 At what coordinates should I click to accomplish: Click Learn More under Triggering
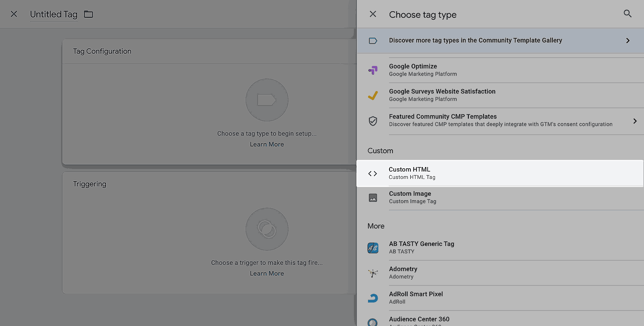tap(267, 274)
